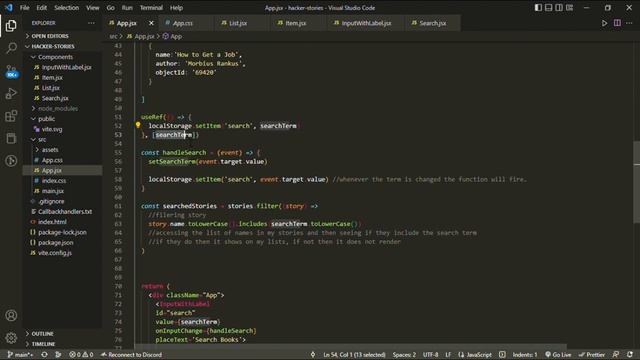Viewport: 640px width, 360px height.
Task: Open package-lock.json in Explorer
Action: (x=62, y=232)
